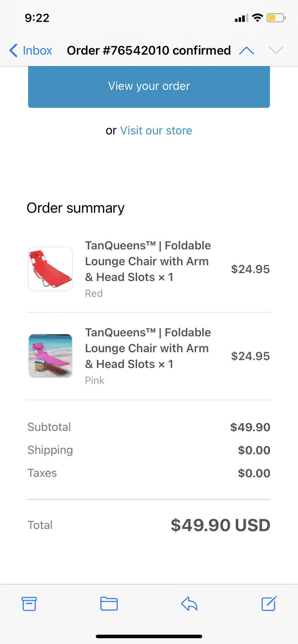The width and height of the screenshot is (298, 644).
Task: Compose a new message with pencil icon
Action: [x=269, y=603]
